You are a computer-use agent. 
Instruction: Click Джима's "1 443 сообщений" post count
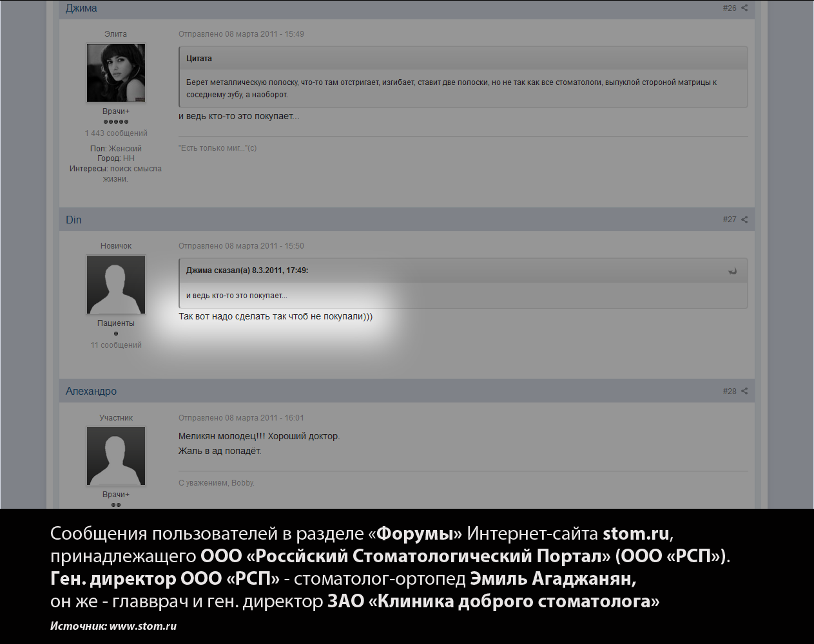(116, 133)
